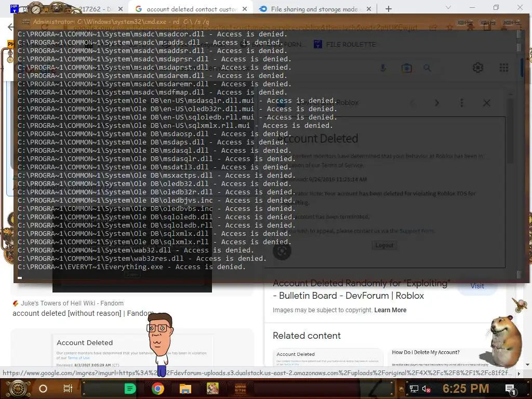Screen dimensions: 532x399
Task: Open related 'Account Deleted' thumbnail
Action: click(x=328, y=357)
